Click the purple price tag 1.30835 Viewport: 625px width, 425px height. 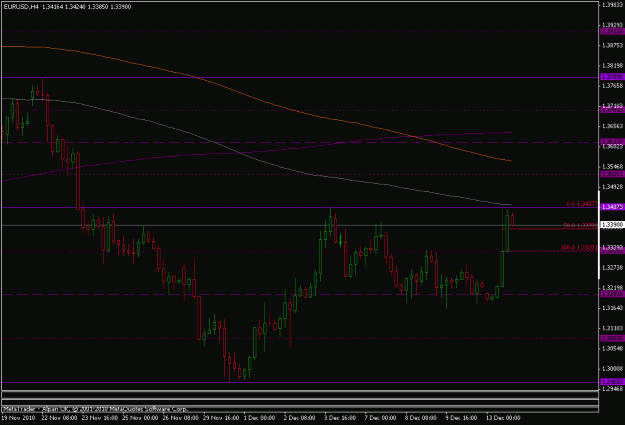point(612,338)
